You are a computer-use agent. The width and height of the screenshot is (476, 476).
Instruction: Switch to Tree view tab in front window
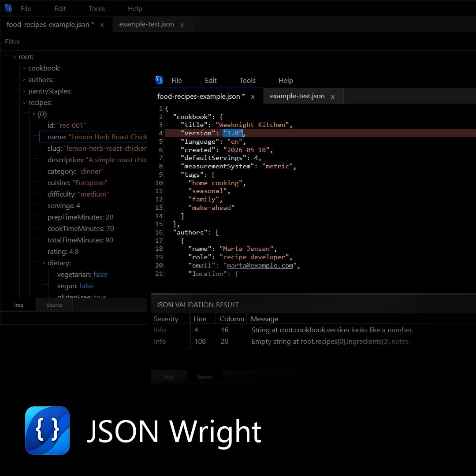click(169, 376)
